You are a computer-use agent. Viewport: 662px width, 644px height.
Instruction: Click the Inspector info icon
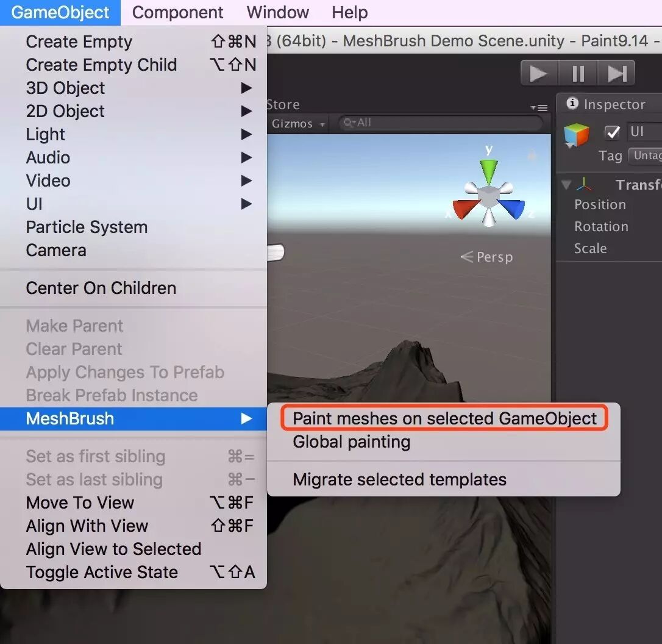click(572, 103)
